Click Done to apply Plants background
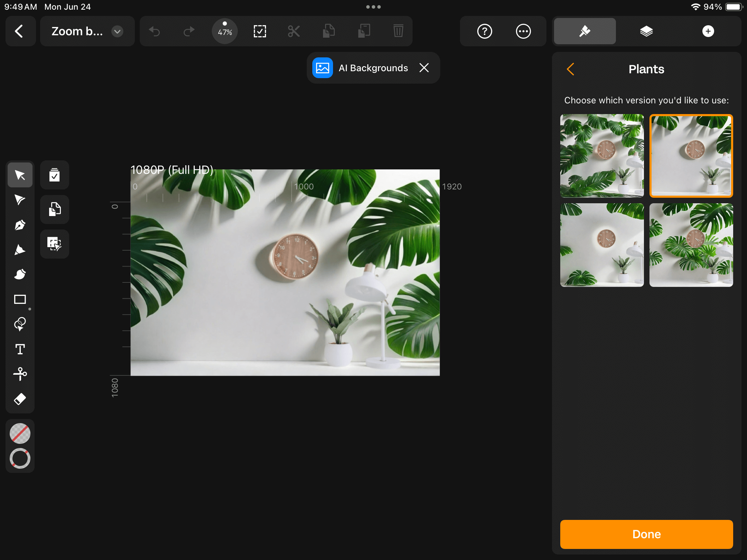747x560 pixels. (x=646, y=533)
